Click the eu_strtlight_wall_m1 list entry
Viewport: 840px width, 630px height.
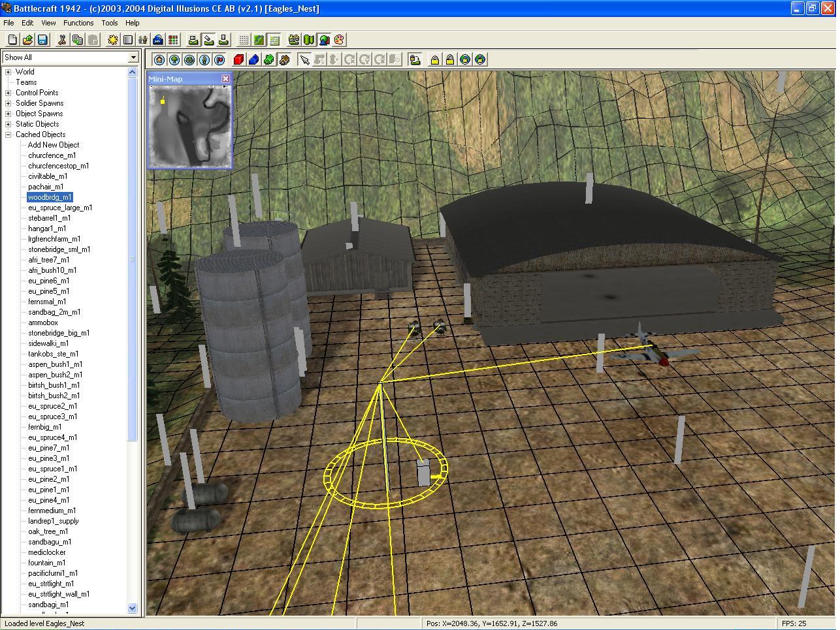click(59, 594)
